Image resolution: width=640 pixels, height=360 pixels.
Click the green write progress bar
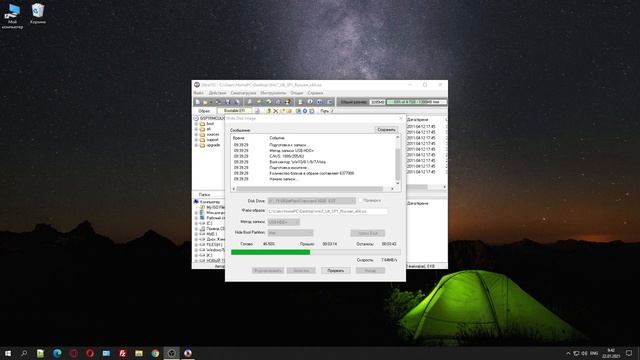tap(316, 252)
